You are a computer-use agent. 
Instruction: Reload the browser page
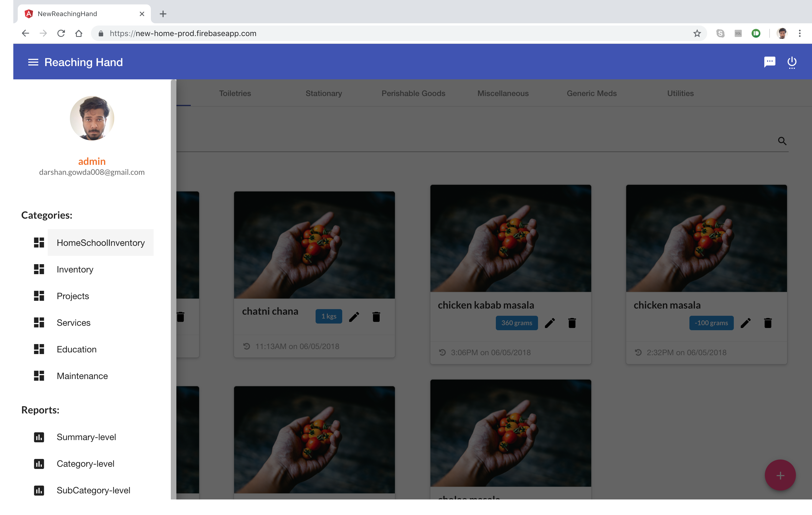(61, 33)
